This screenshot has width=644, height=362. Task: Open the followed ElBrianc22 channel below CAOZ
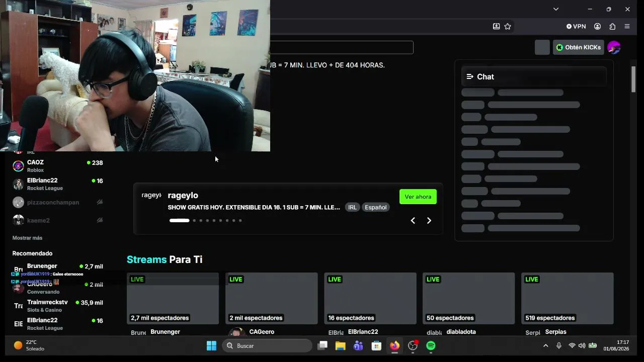click(57, 184)
